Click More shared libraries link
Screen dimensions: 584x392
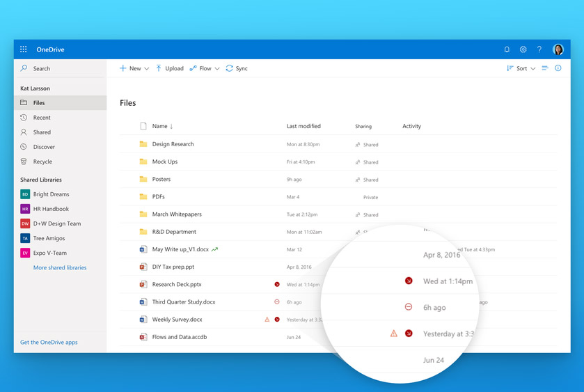click(x=60, y=267)
